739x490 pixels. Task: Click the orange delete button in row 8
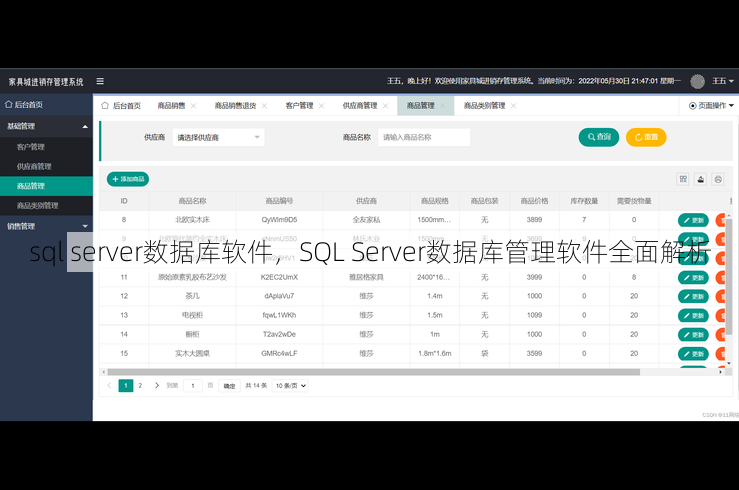(x=721, y=220)
